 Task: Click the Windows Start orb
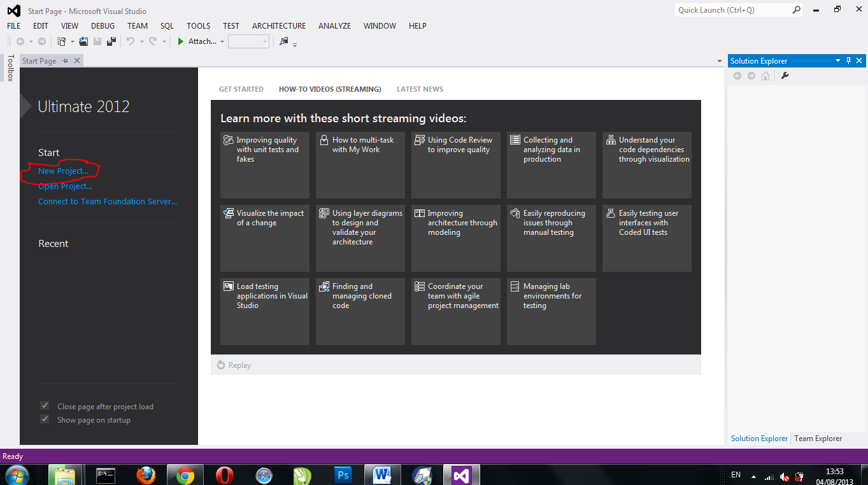[x=17, y=475]
